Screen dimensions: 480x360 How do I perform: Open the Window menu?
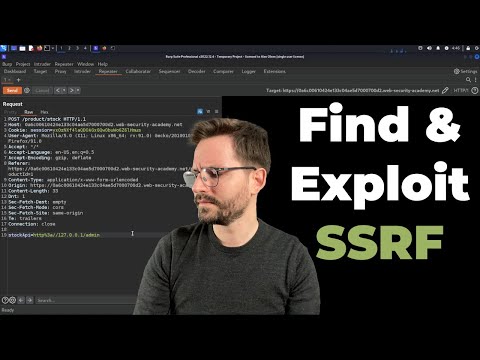point(86,64)
